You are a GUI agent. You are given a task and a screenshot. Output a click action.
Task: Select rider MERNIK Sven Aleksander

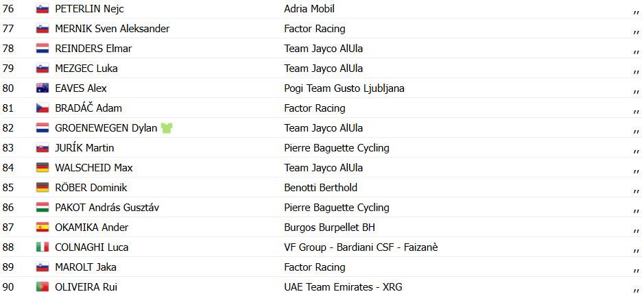click(112, 29)
